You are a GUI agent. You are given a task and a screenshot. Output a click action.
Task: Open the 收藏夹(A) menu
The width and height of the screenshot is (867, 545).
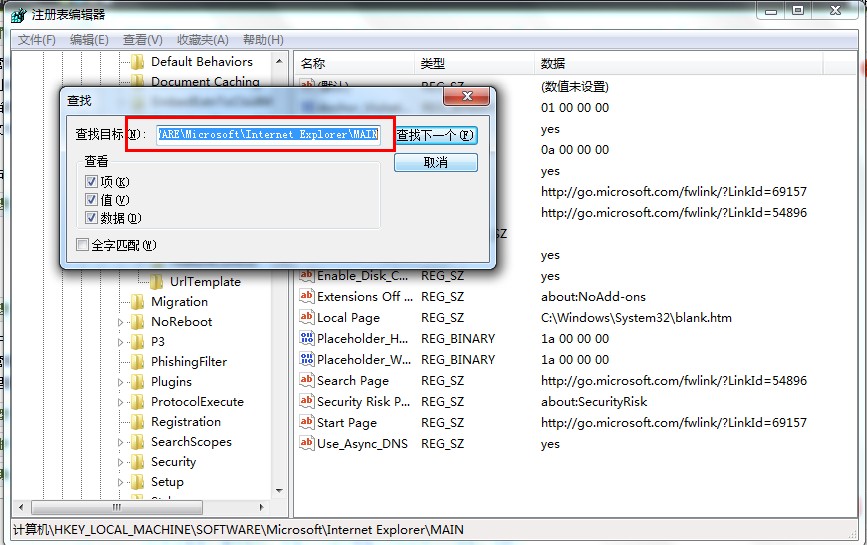202,40
